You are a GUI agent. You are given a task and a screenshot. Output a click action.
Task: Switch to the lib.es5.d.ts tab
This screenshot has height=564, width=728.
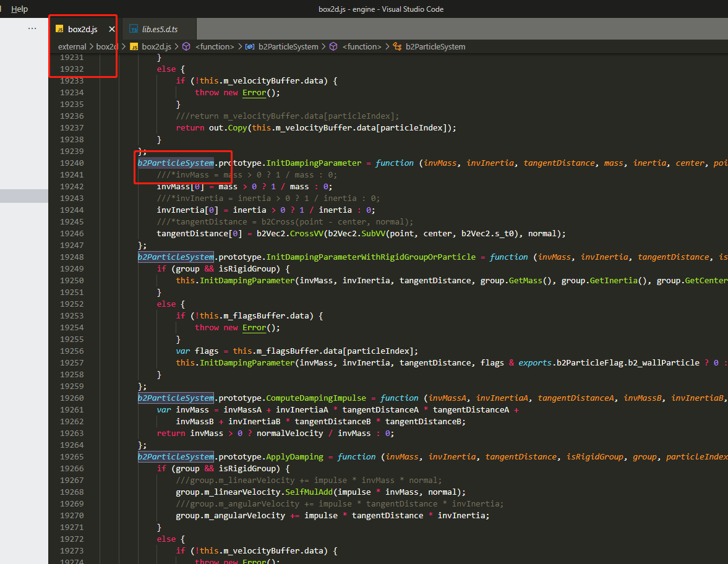pyautogui.click(x=160, y=29)
